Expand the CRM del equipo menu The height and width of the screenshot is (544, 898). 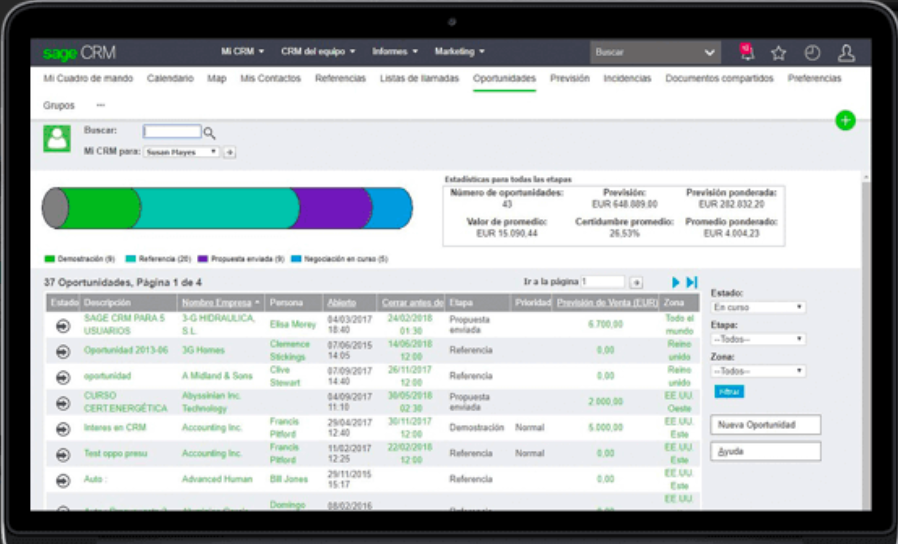(318, 52)
